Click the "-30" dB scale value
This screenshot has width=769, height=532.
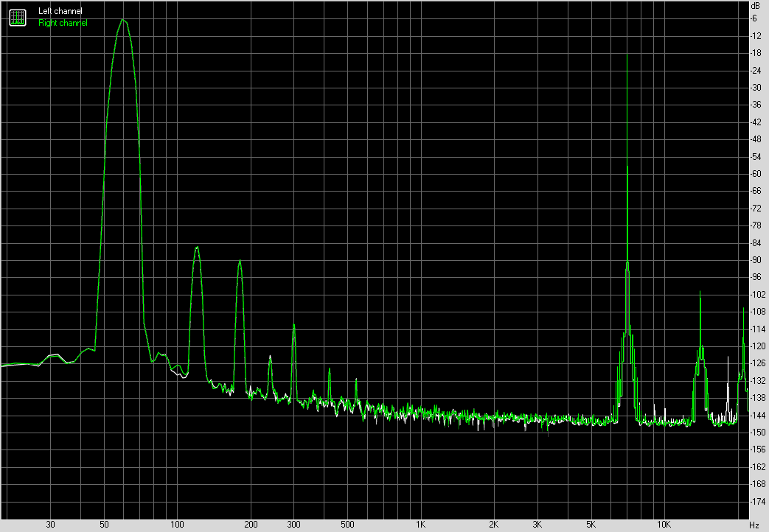pyautogui.click(x=756, y=88)
